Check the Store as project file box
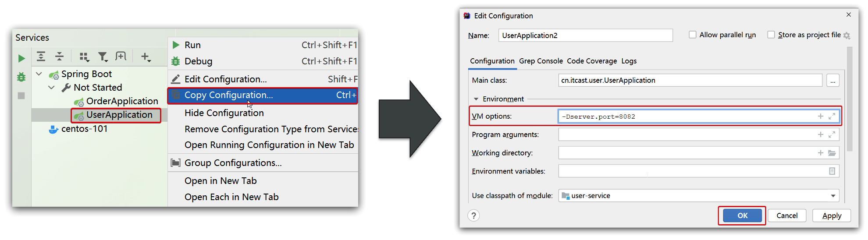The image size is (868, 240). click(771, 35)
